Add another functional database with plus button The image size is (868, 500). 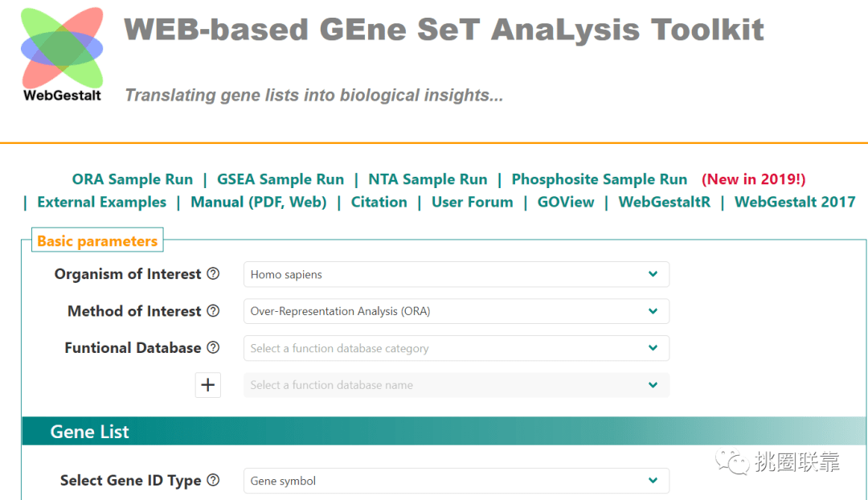click(207, 385)
